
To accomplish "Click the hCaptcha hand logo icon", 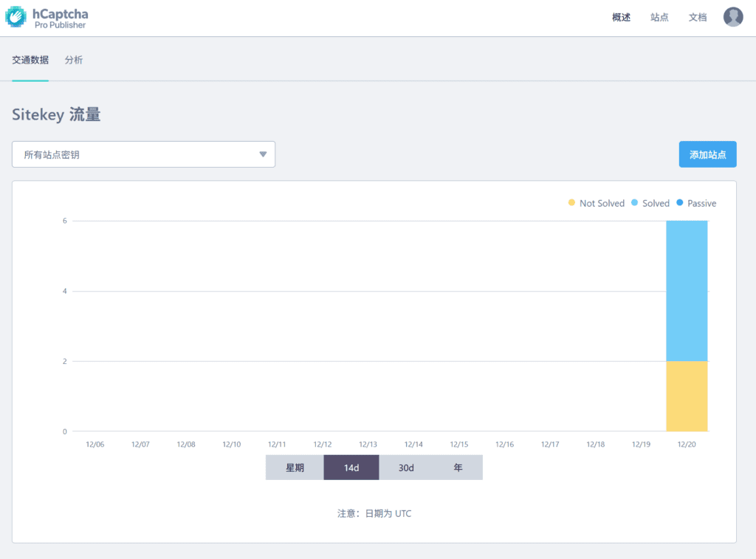I will point(16,17).
